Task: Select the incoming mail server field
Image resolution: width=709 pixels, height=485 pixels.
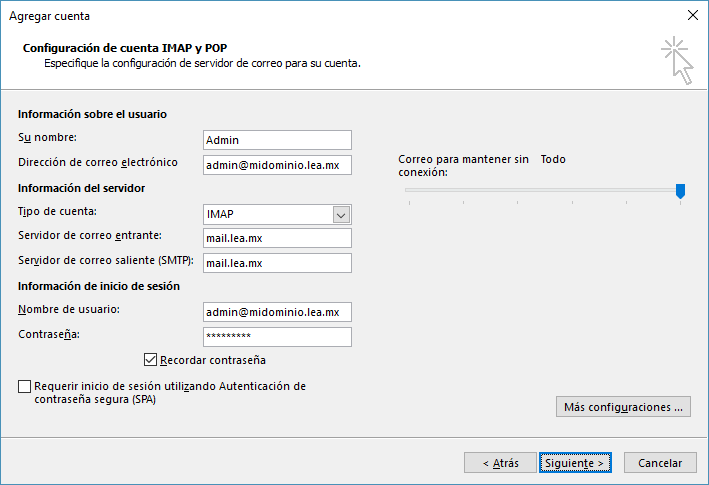Action: click(x=277, y=238)
